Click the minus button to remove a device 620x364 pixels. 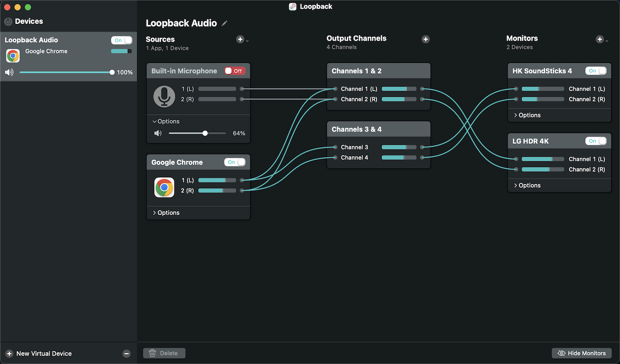coord(126,353)
